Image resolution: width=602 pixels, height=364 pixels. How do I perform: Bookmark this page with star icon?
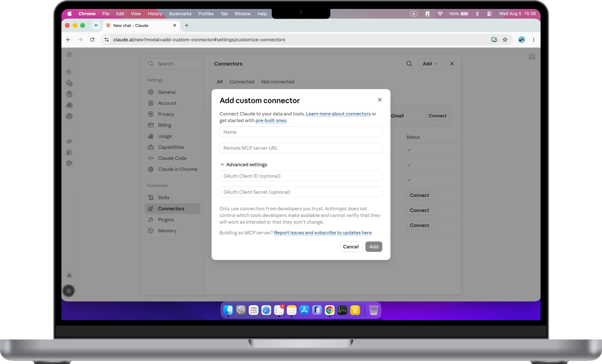pyautogui.click(x=505, y=40)
